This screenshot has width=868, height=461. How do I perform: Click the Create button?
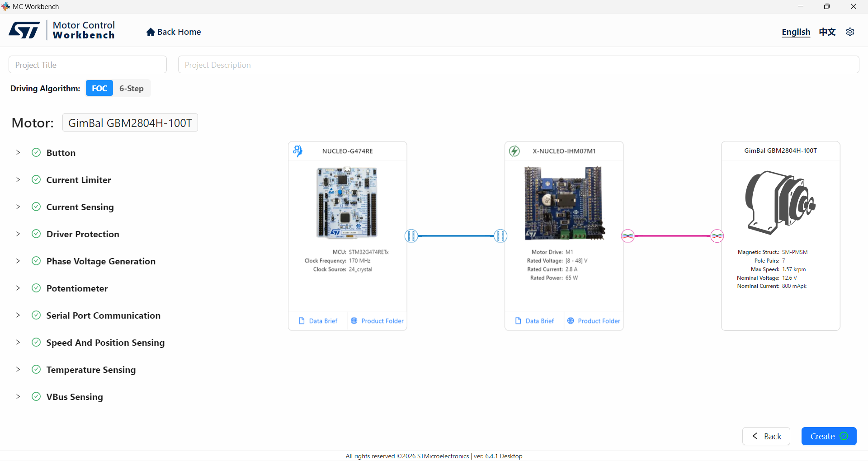(829, 436)
